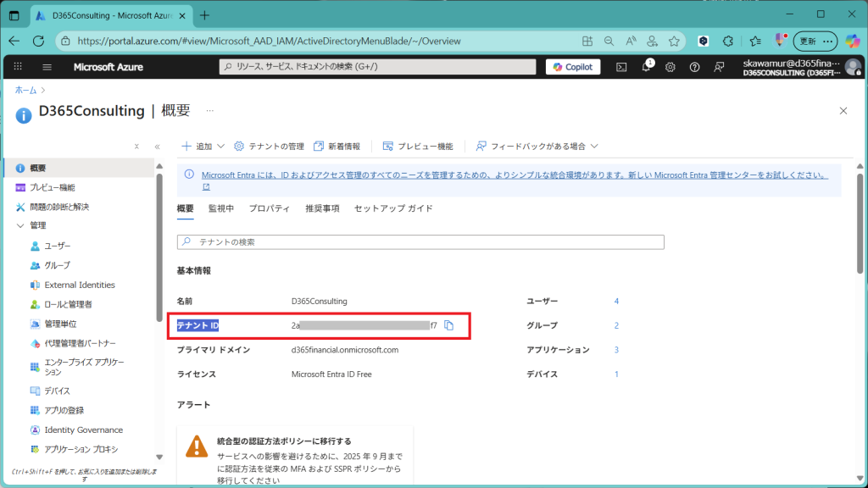
Task: Open the help question mark icon
Action: pos(695,67)
